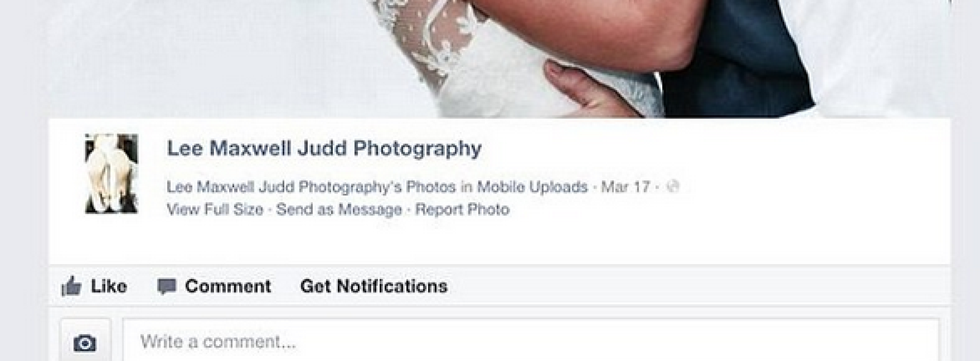Focus the Write a comment field
The width and height of the screenshot is (980, 361).
(x=530, y=341)
